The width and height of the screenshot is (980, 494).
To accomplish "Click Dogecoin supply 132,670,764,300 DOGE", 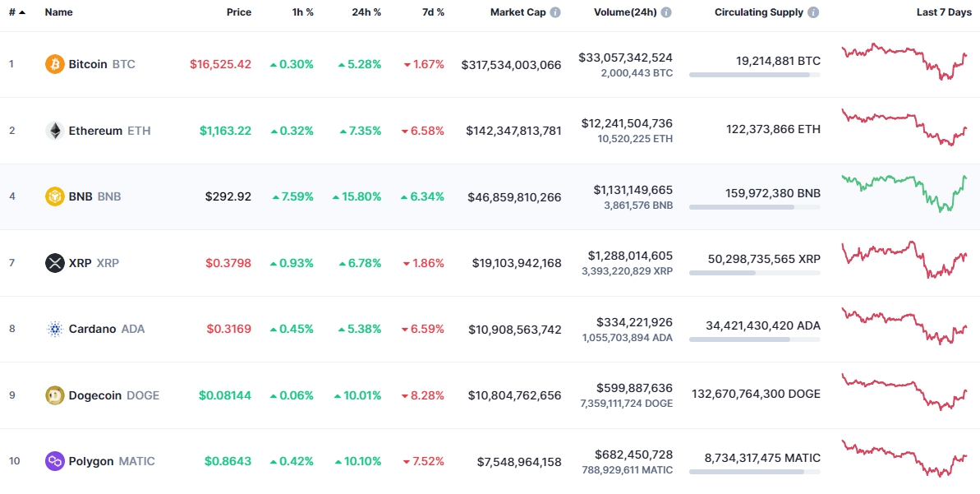I will point(757,394).
